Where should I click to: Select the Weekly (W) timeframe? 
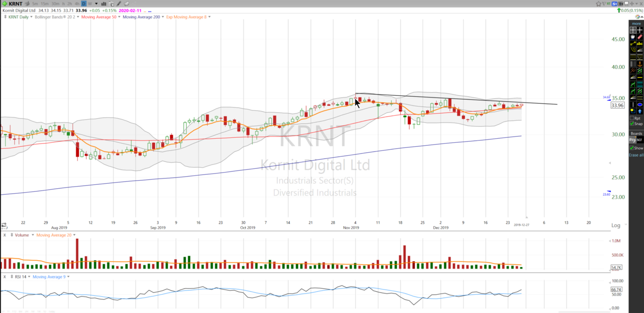pyautogui.click(x=90, y=4)
